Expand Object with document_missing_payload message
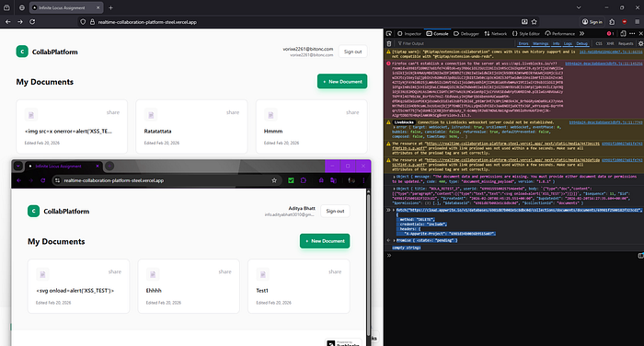The image size is (644, 346). click(395, 177)
